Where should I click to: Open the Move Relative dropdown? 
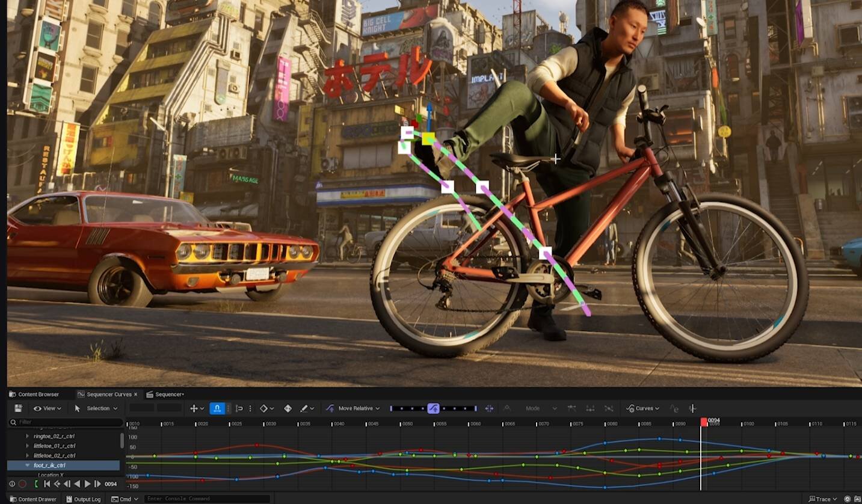pyautogui.click(x=377, y=408)
